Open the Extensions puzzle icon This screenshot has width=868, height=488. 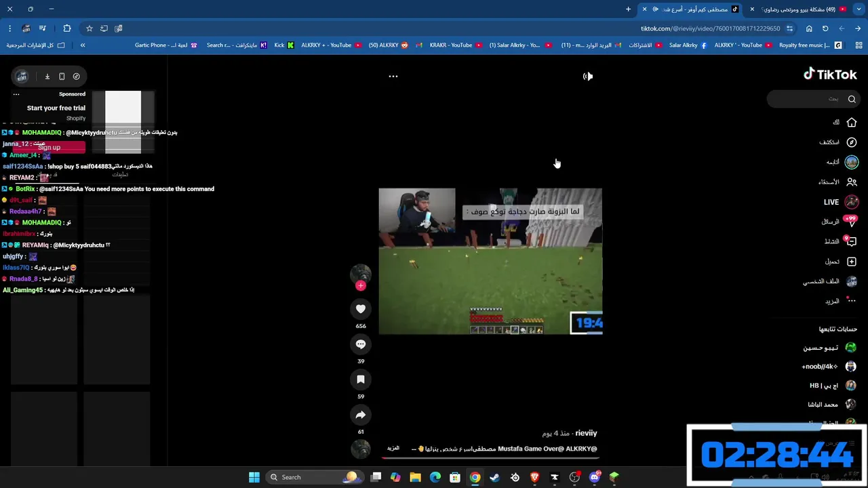66,28
